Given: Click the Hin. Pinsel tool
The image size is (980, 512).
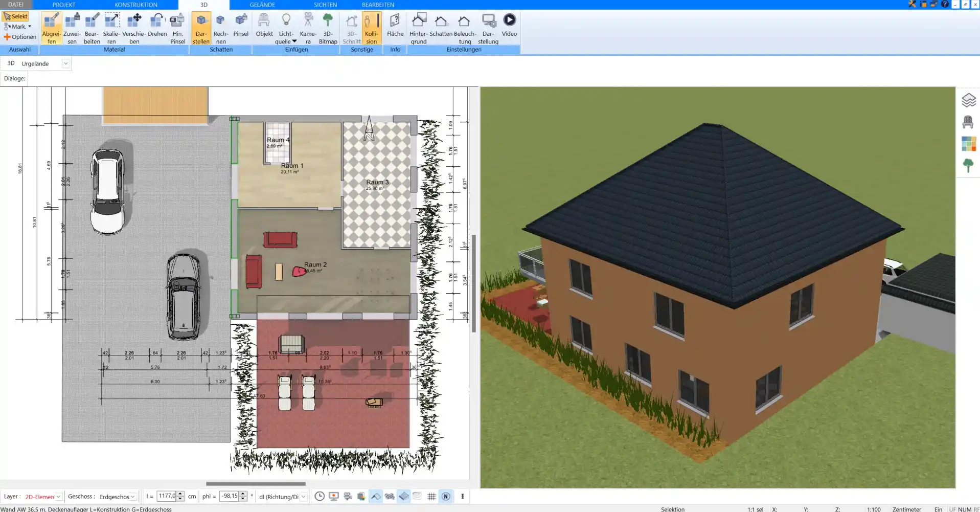Looking at the screenshot, I should [177, 28].
